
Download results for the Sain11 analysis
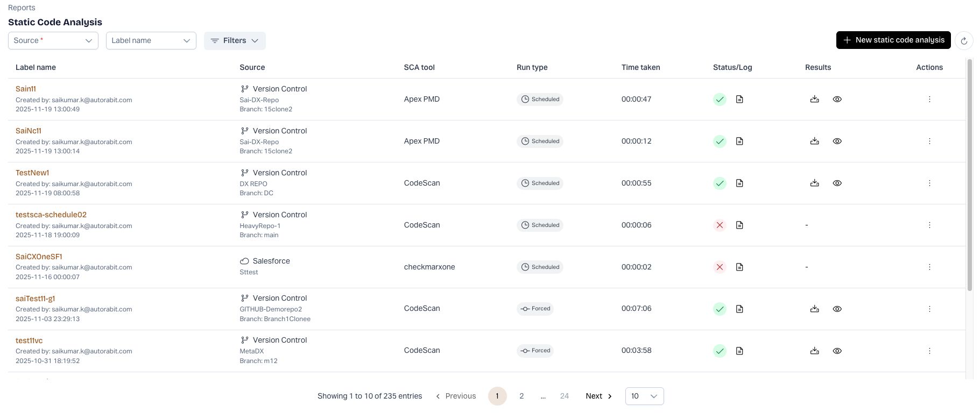coord(814,100)
